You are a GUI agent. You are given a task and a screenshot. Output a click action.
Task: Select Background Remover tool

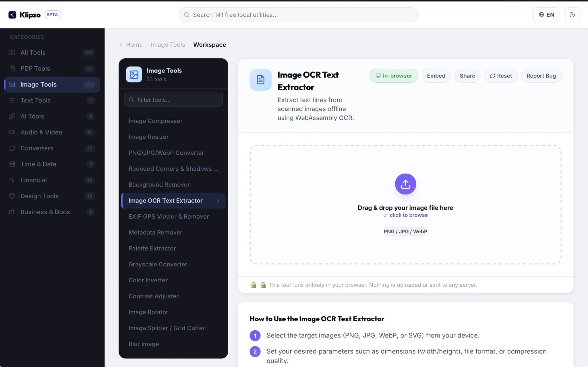[173, 185]
